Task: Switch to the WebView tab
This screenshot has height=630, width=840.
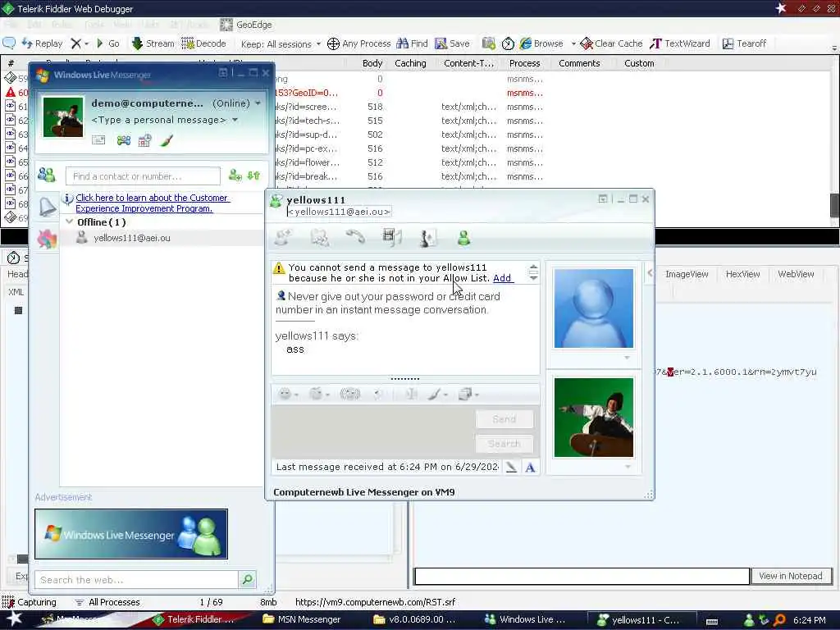Action: [x=796, y=274]
